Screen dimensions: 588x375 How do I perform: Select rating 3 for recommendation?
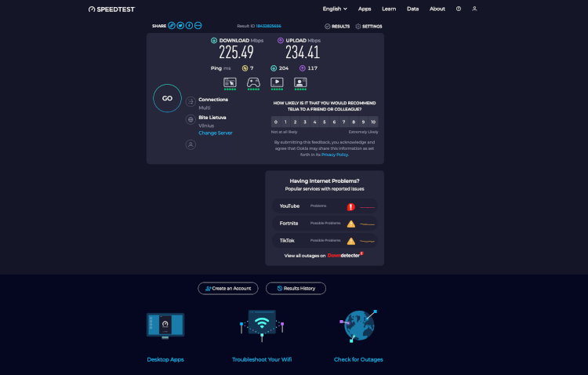click(x=305, y=122)
